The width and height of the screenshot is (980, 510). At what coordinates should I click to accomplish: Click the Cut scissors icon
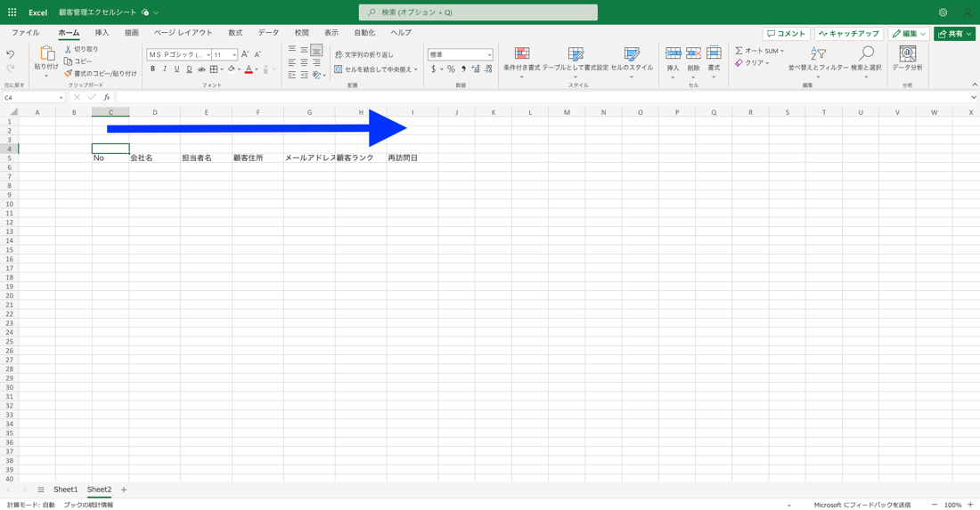(x=68, y=49)
